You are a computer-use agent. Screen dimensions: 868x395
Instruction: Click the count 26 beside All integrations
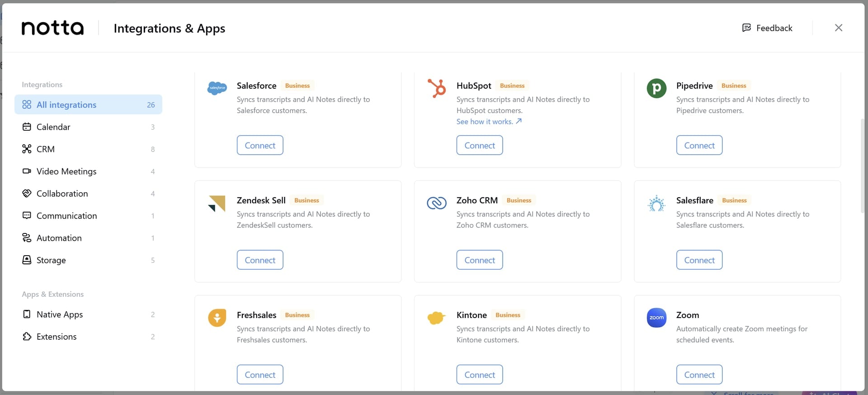151,105
